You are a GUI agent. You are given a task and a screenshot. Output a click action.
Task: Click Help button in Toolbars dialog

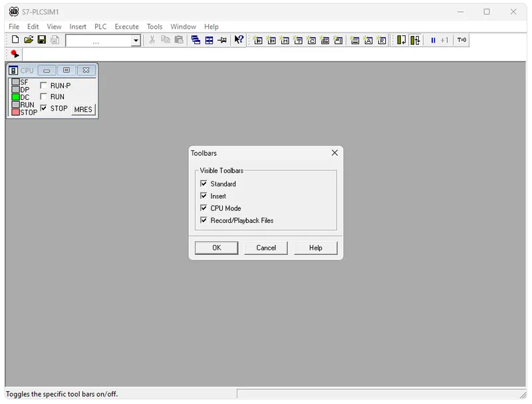315,248
